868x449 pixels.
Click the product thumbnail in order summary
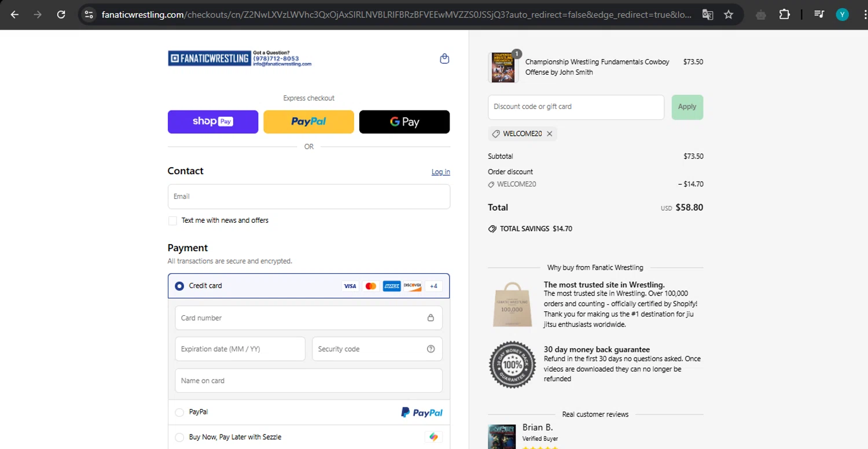(503, 67)
